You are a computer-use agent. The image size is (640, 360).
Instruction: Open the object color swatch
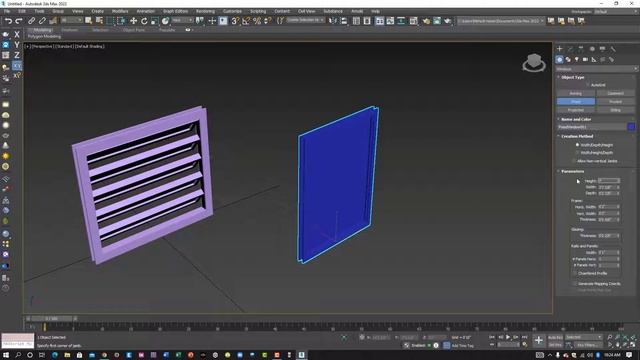(631, 127)
